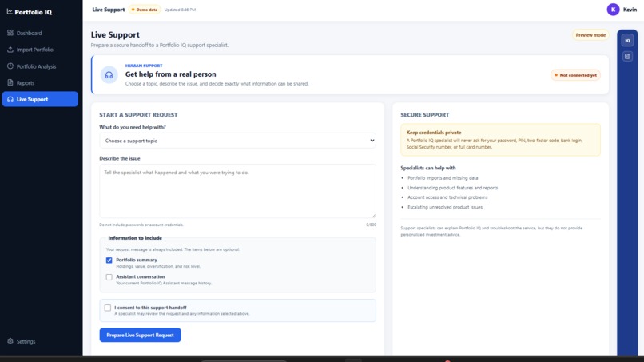This screenshot has height=362, width=644.
Task: Click the Portfolio Analysis pie chart icon
Action: [x=10, y=66]
